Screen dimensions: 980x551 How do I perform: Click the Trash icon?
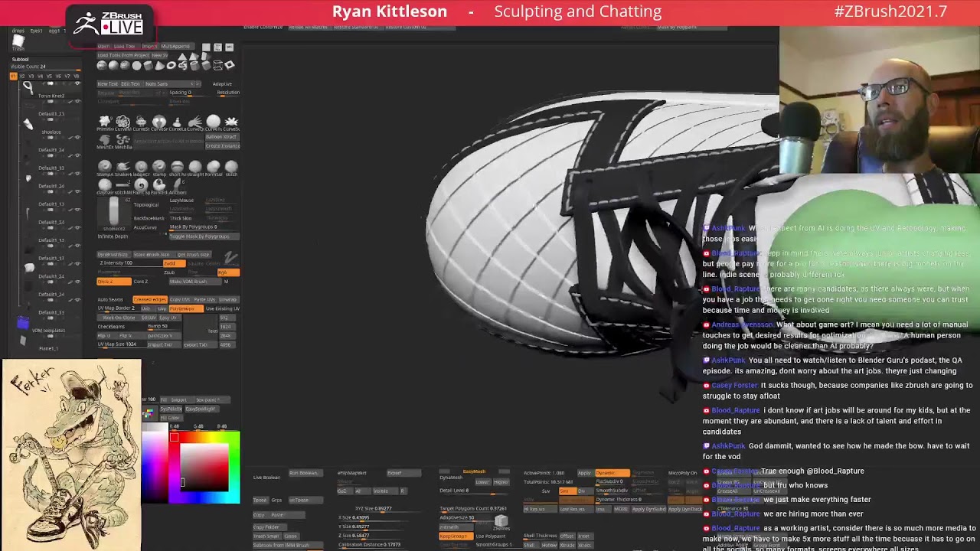click(x=18, y=40)
